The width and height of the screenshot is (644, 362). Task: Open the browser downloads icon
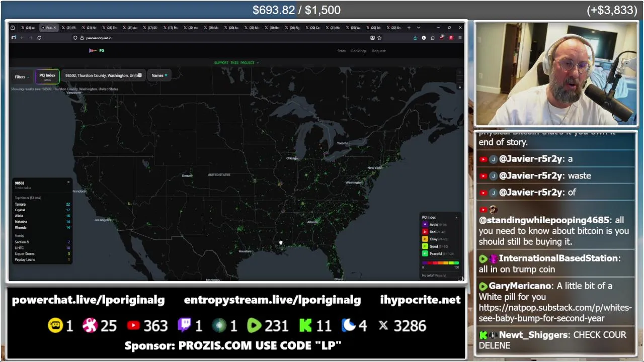click(415, 38)
